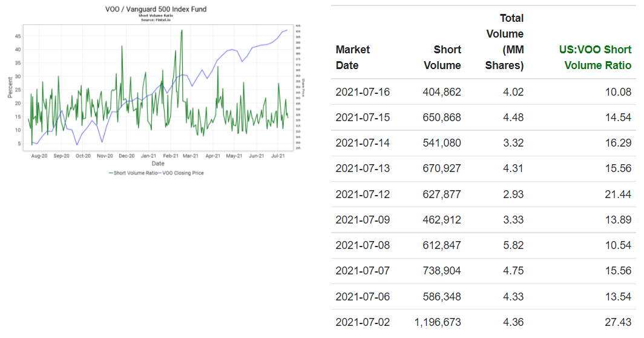
Task: Click short volume value 462,912
Action: [442, 219]
